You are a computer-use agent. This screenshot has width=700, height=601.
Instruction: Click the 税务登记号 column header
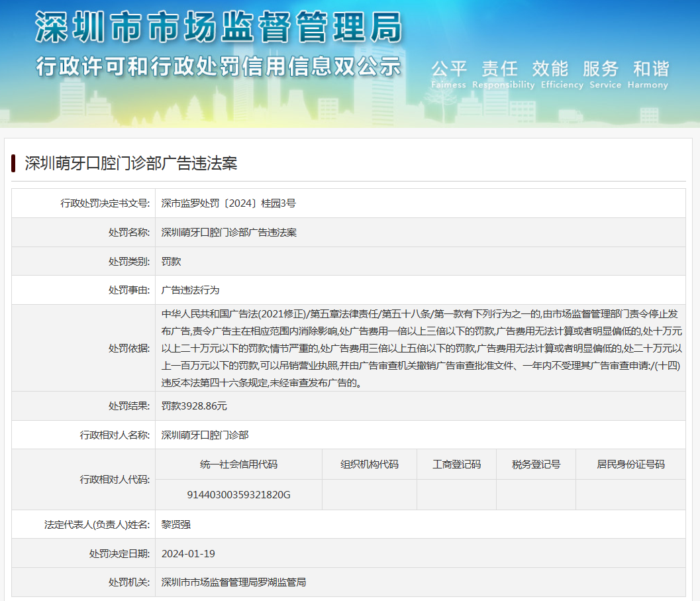point(536,464)
